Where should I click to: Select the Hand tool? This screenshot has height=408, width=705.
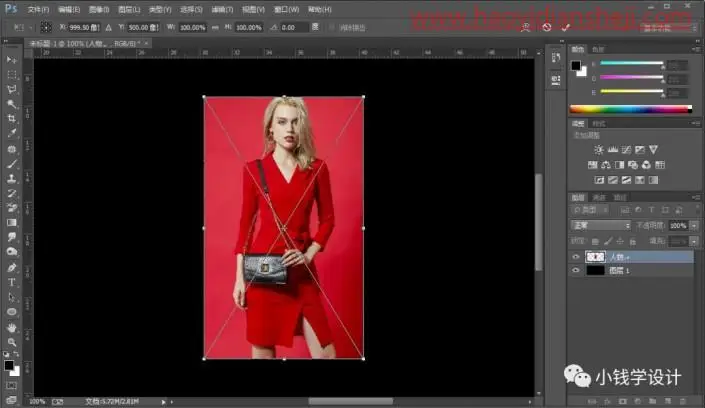(11, 327)
